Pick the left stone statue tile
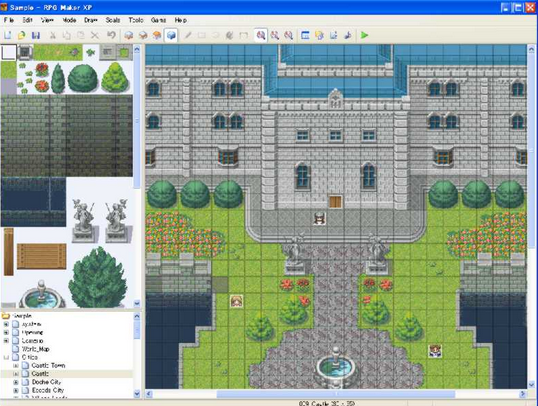The height and width of the screenshot is (406, 538). pyautogui.click(x=83, y=221)
